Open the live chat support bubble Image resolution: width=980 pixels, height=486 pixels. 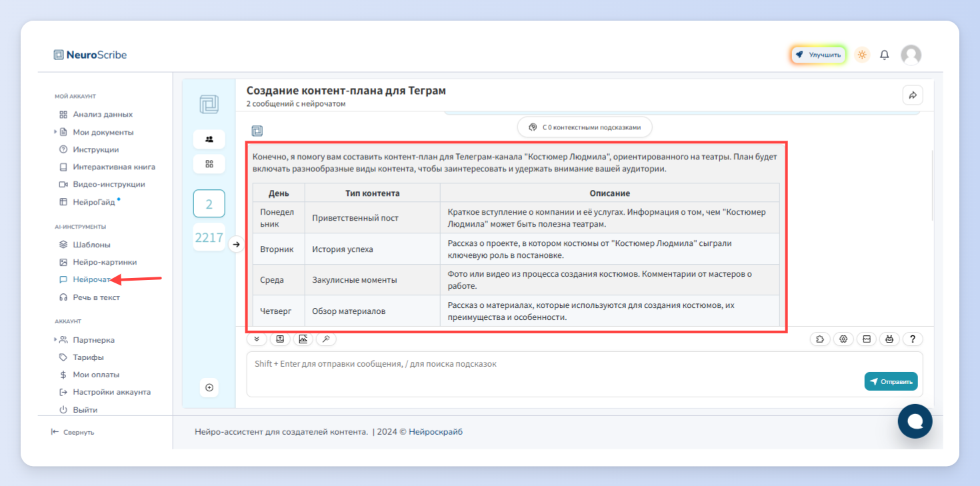pyautogui.click(x=915, y=421)
